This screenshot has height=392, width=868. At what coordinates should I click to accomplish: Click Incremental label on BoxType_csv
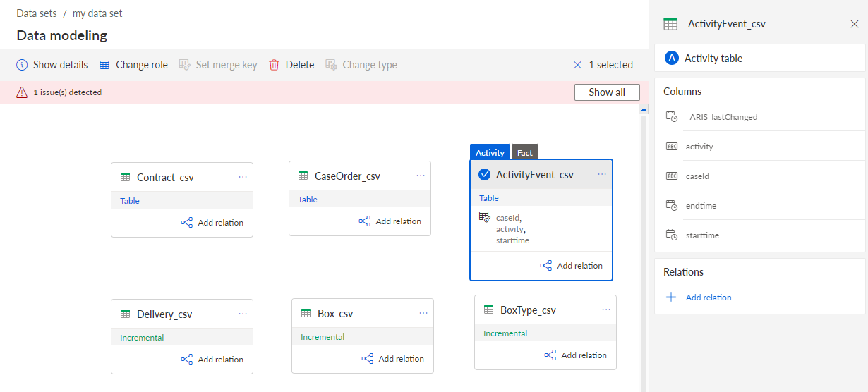[x=505, y=333]
